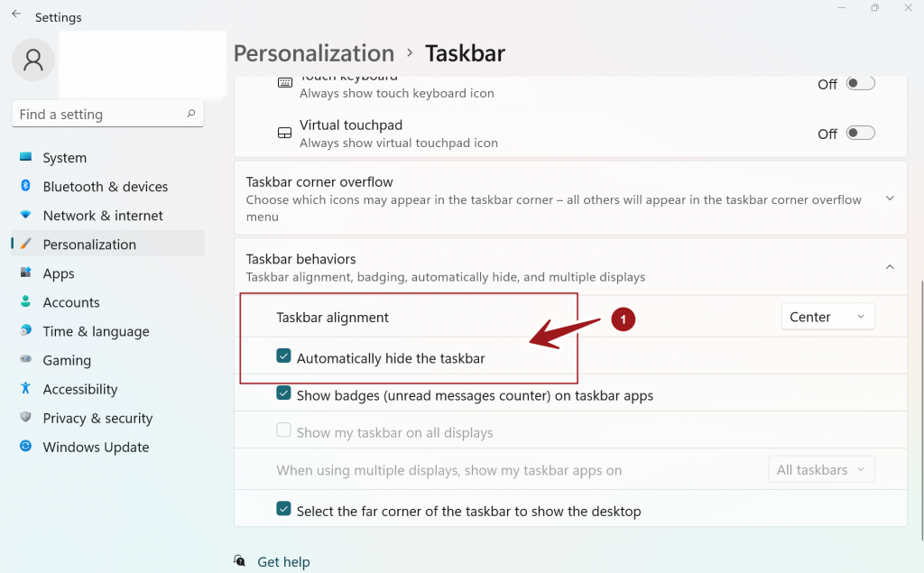
Task: Select Time & language settings
Action: coord(96,330)
